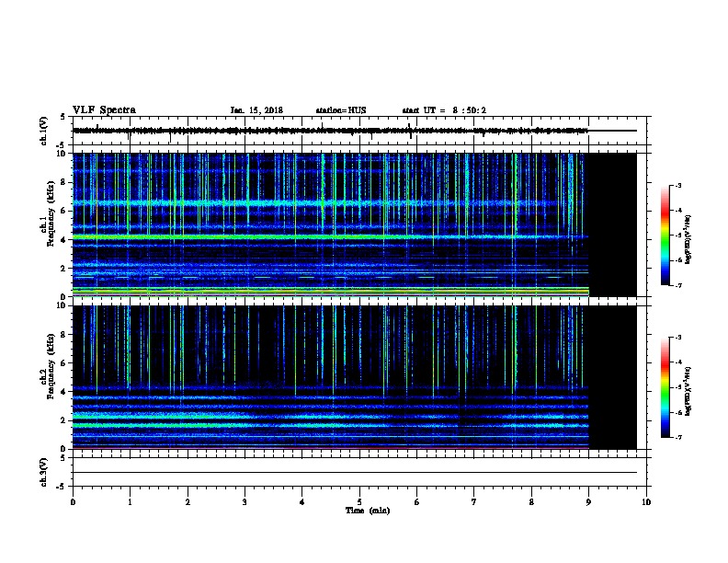
Task: Click the "-3" tick on the ch.2 color bar
Action: (677, 338)
